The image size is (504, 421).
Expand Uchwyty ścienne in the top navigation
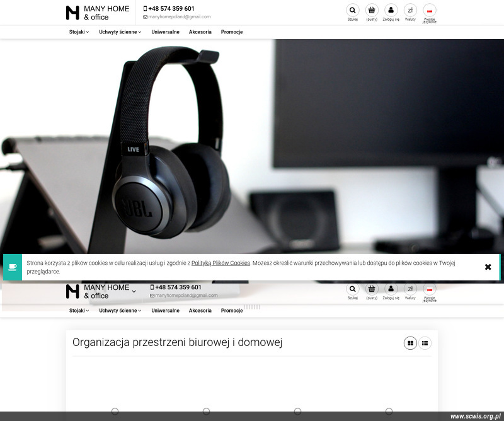[120, 32]
